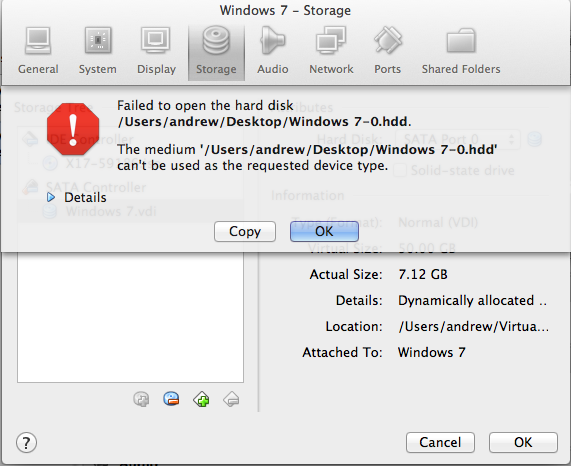Open Shared Folders settings

pos(461,51)
